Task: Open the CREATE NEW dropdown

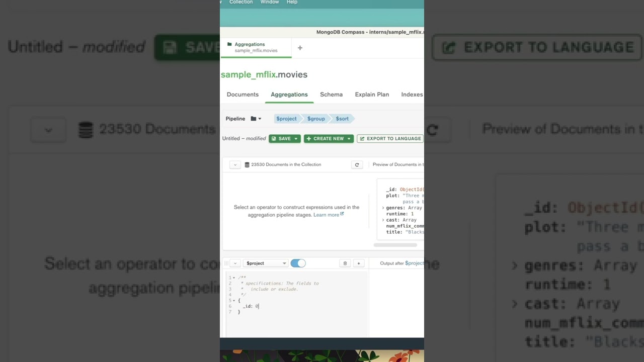Action: pos(329,139)
